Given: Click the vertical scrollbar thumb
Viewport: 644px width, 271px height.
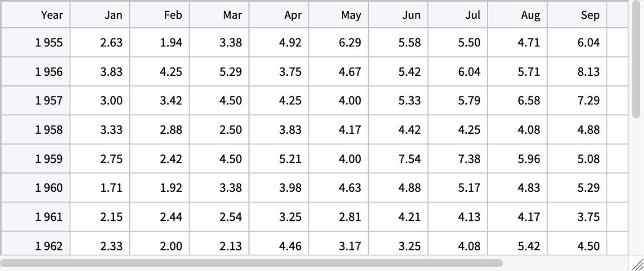Looking at the screenshot, I should coord(636,59).
